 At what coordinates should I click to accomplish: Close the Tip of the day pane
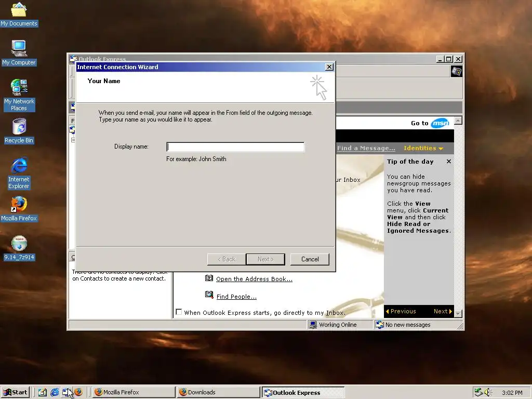tap(449, 162)
